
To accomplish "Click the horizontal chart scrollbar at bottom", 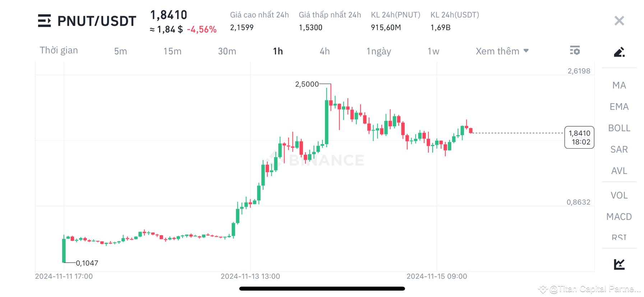I will (322, 288).
